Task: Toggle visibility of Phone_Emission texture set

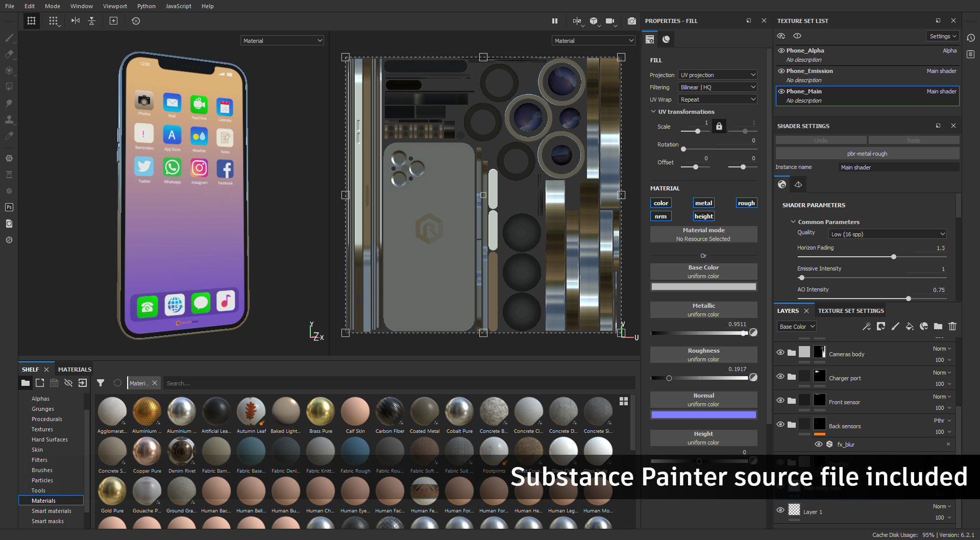Action: coord(781,71)
